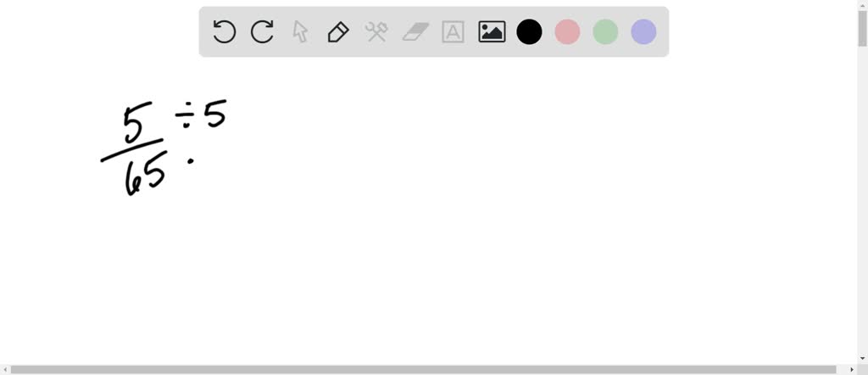Screen dimensions: 868x375
Task: Click the scroll left arrow
Action: tap(4, 369)
